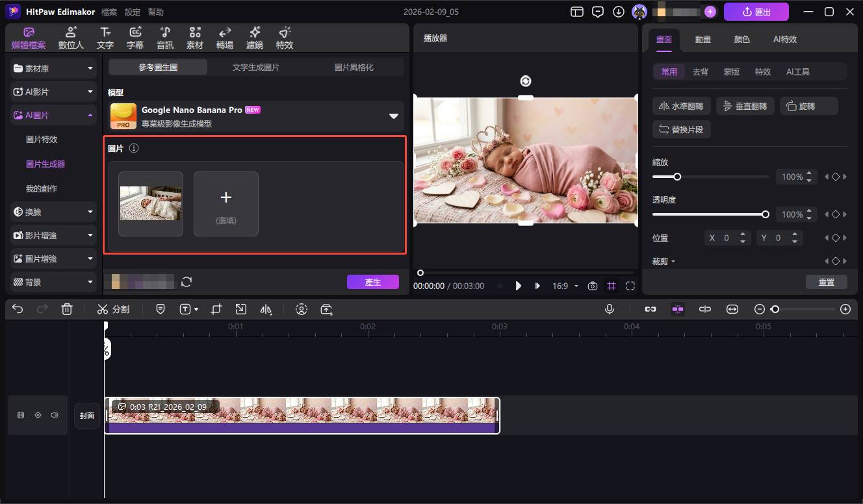Screen dimensions: 863x504
Task: Select the crop icon in the timeline toolbar
Action: point(216,310)
